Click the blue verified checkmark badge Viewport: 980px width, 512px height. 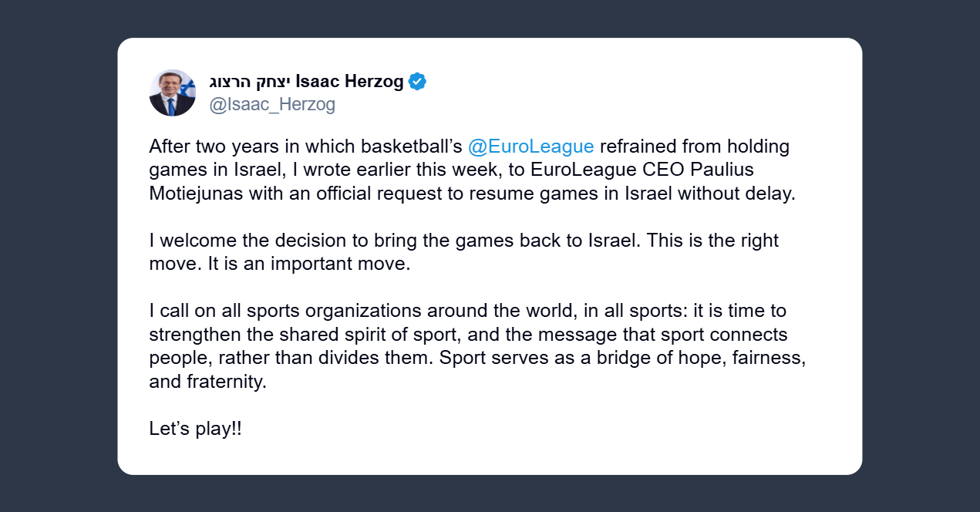coord(417,82)
